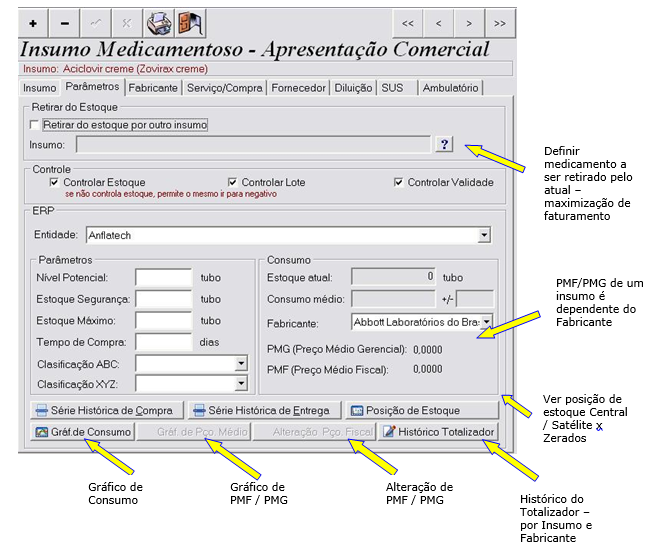Click disabled Alteração Pço. Fiscal button

click(315, 432)
